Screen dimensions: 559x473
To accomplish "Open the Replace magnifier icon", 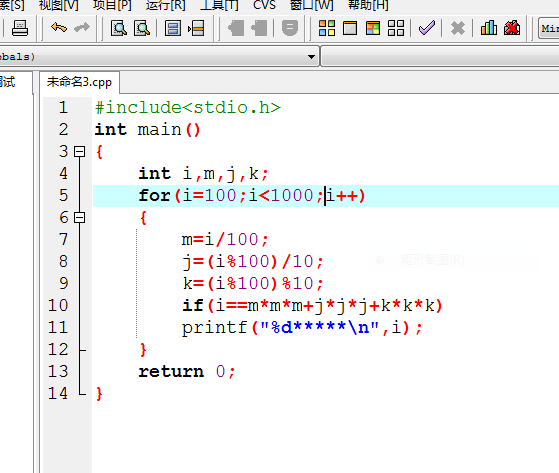I will coord(142,28).
